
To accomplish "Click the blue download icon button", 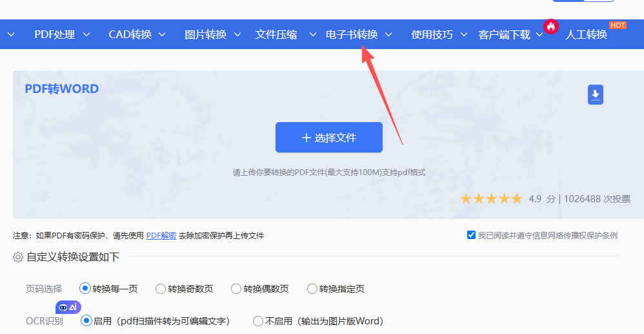I will [595, 94].
